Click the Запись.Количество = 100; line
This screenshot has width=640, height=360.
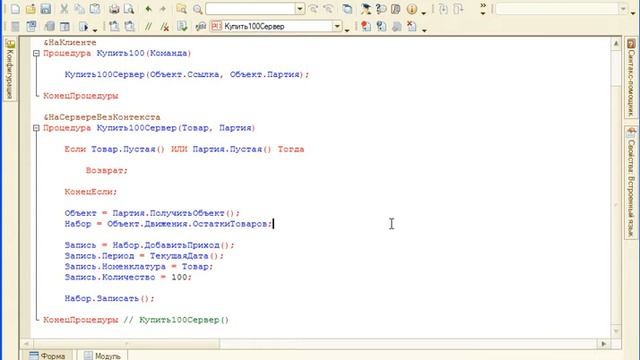tap(128, 277)
